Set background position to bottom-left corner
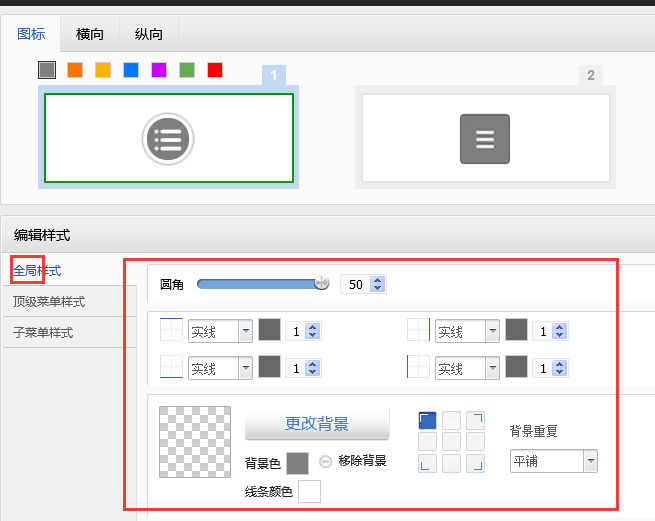This screenshot has width=655, height=521. click(x=427, y=463)
